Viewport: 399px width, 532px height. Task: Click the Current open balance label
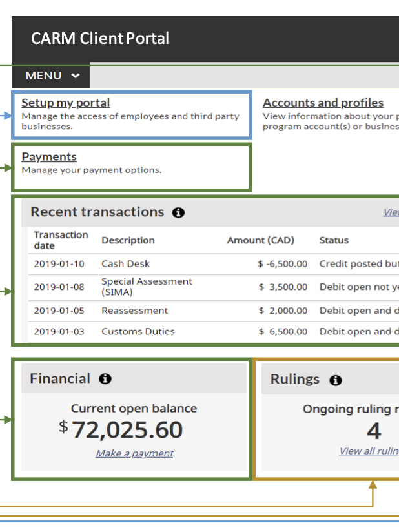click(134, 409)
